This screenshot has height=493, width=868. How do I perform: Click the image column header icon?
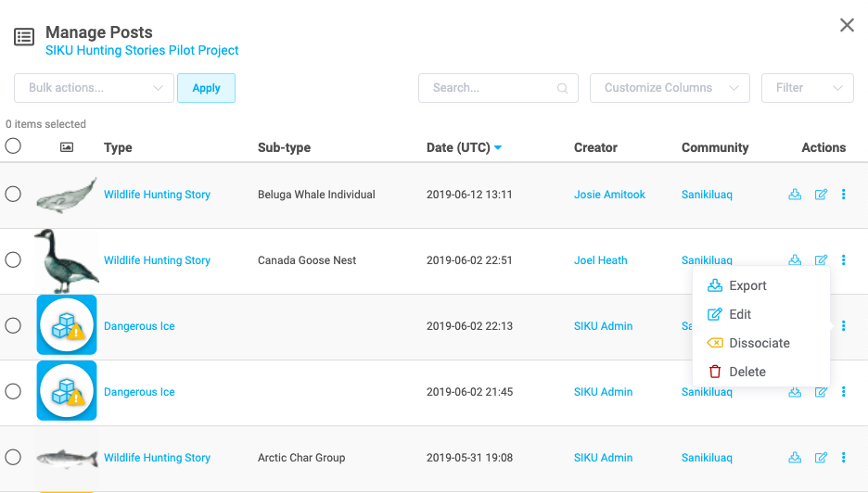(x=67, y=147)
